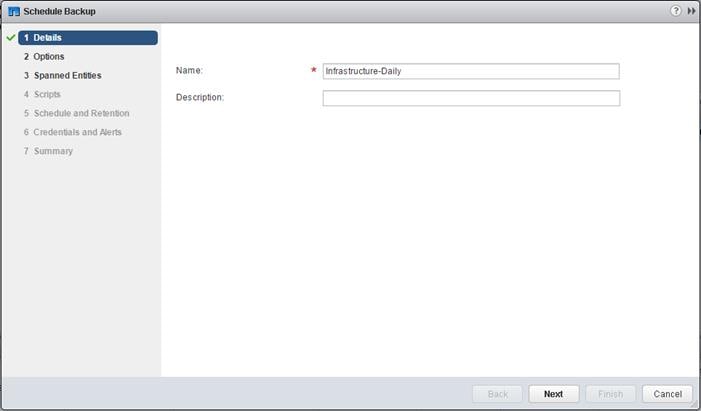Jump to step 7 Summary
701x411 pixels.
(48, 151)
